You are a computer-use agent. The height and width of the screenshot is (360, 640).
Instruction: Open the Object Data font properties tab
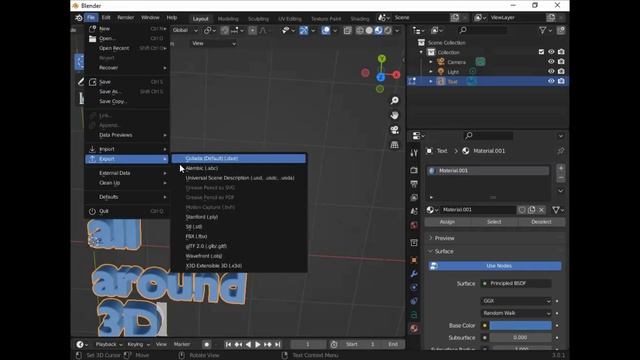click(414, 315)
